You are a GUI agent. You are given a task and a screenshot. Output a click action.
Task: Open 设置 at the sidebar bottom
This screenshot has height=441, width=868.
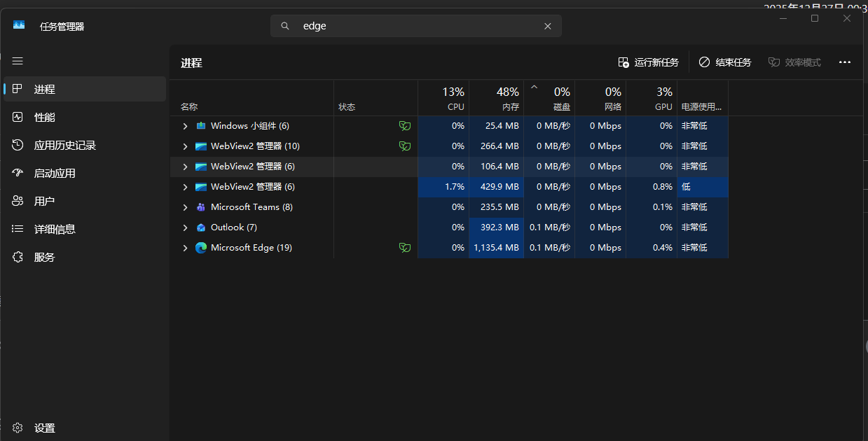(85, 428)
